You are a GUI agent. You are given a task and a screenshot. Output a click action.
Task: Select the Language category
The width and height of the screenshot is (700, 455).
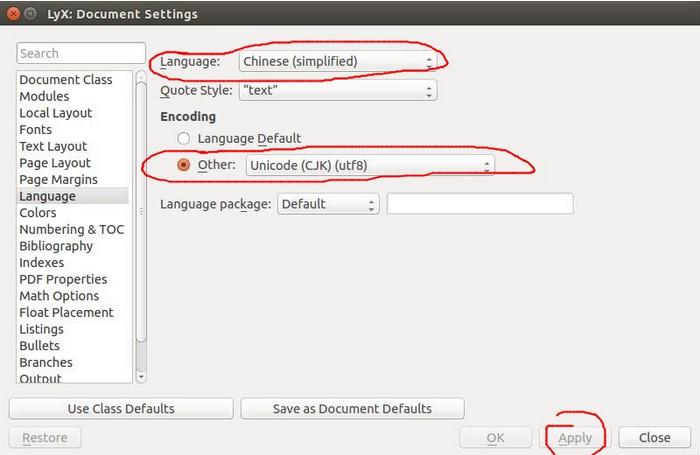click(73, 196)
